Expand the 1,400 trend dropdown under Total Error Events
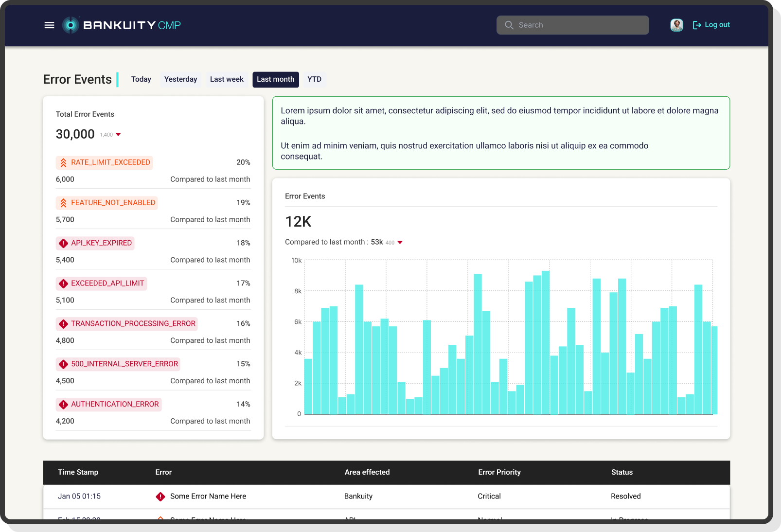The height and width of the screenshot is (532, 781). [x=119, y=135]
